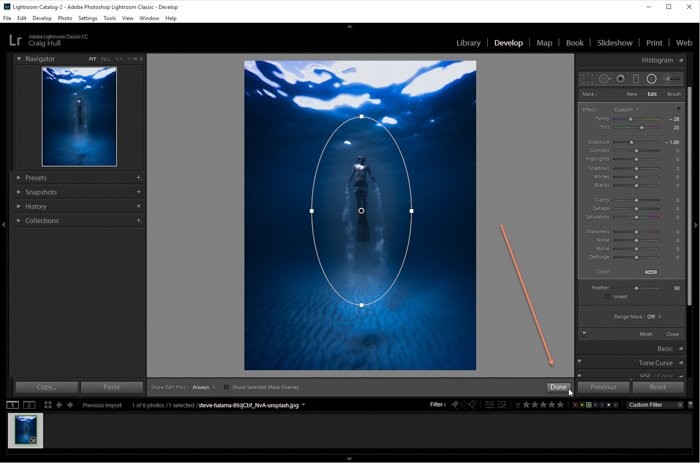Select the Spot Removal tool icon
The height and width of the screenshot is (463, 700).
pyautogui.click(x=604, y=79)
